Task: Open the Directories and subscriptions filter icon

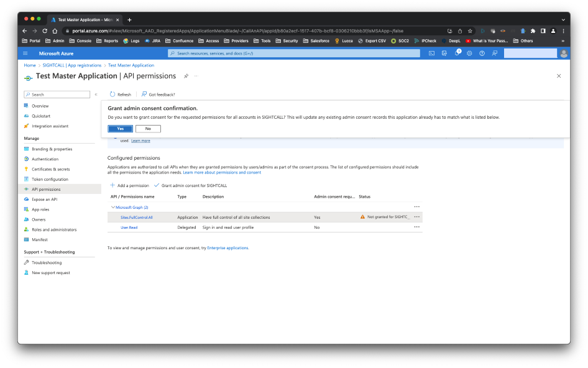Action: point(444,53)
